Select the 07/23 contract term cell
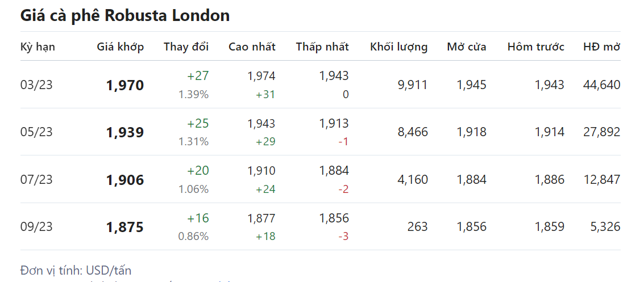 36,180
